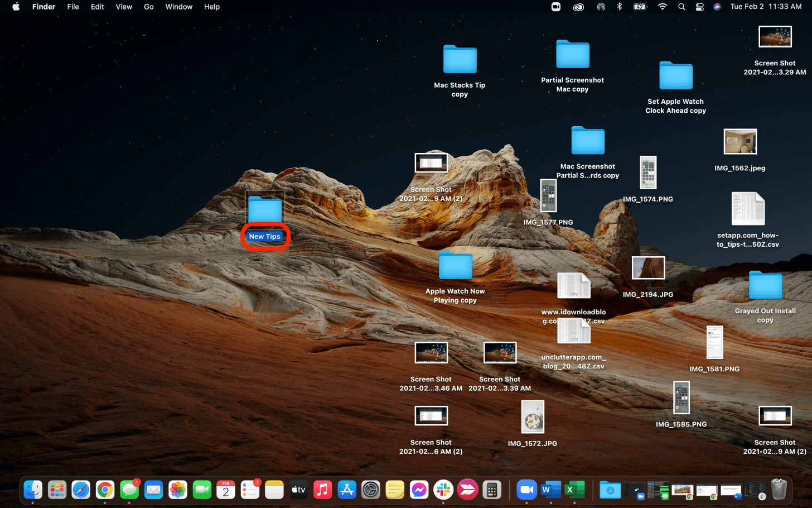The width and height of the screenshot is (812, 508).
Task: Open System Preferences in the Dock
Action: 370,490
